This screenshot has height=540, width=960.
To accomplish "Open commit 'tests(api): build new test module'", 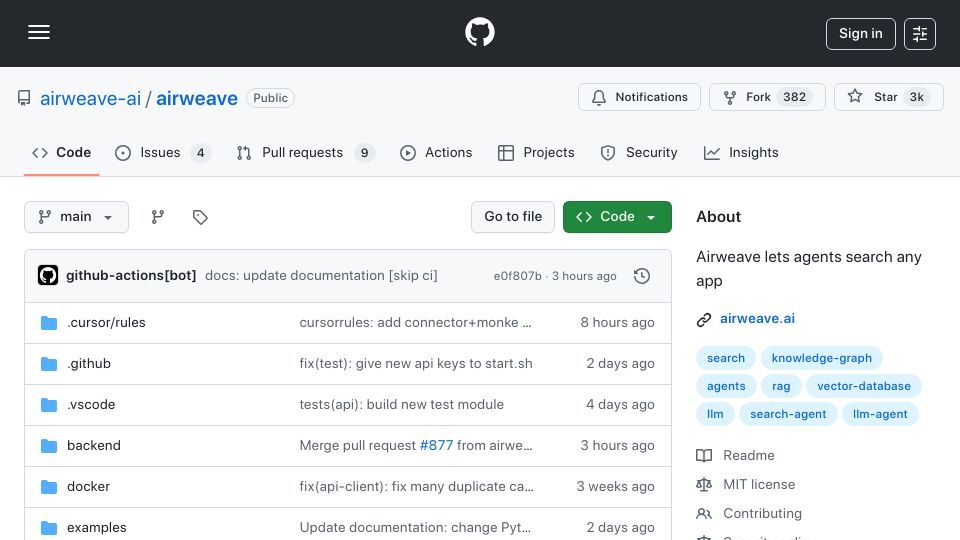I will coord(402,405).
